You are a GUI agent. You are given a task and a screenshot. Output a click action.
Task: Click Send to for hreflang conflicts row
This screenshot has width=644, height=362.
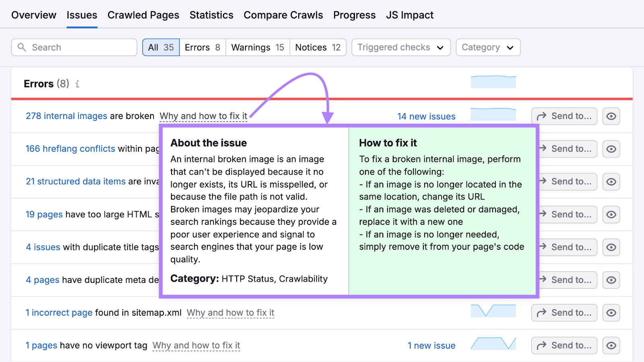click(568, 149)
